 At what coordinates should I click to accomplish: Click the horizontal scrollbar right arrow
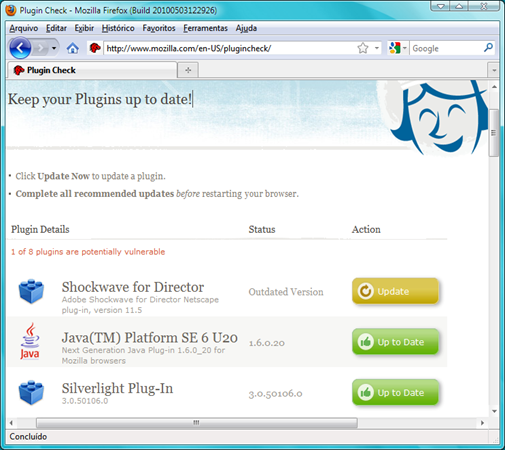point(482,423)
